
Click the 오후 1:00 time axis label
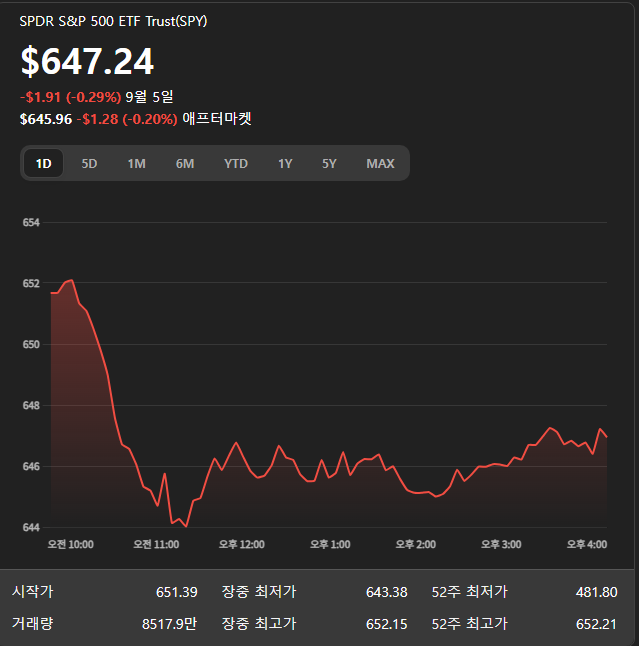point(330,544)
